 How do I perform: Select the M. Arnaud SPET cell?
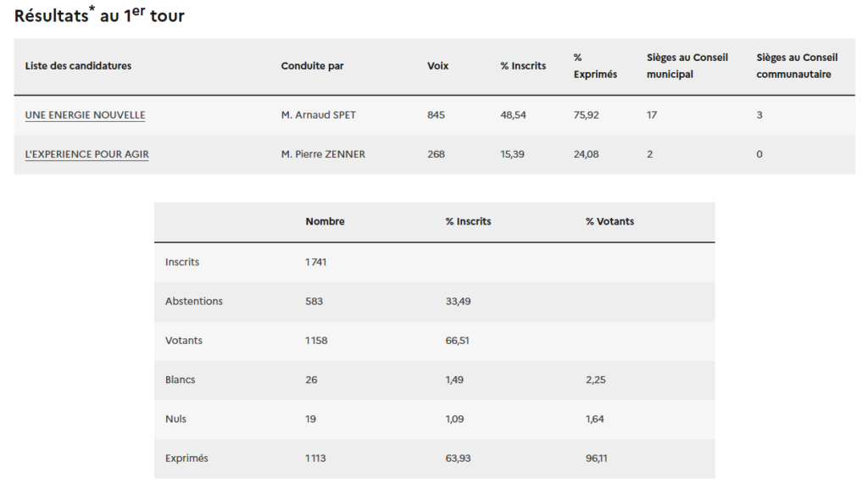coord(317,115)
